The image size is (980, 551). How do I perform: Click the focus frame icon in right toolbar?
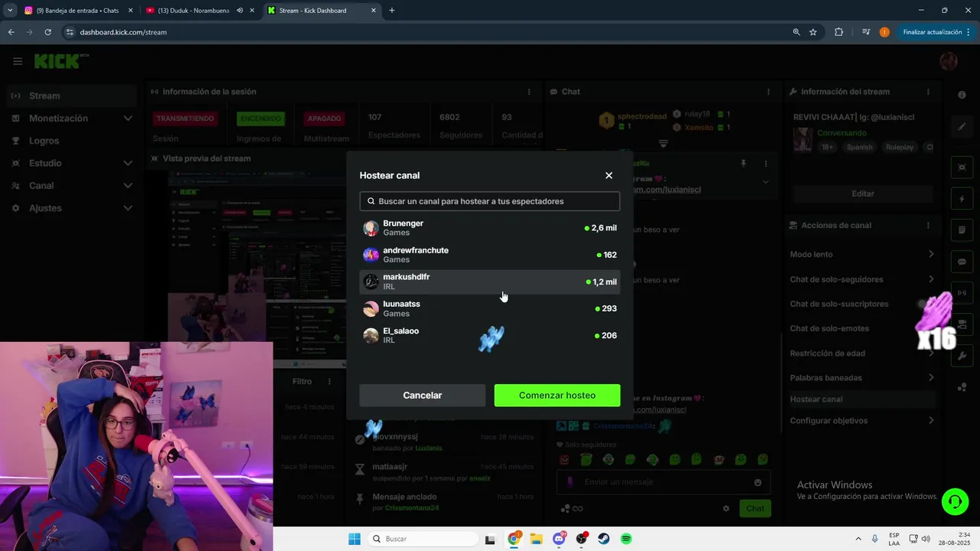(962, 168)
